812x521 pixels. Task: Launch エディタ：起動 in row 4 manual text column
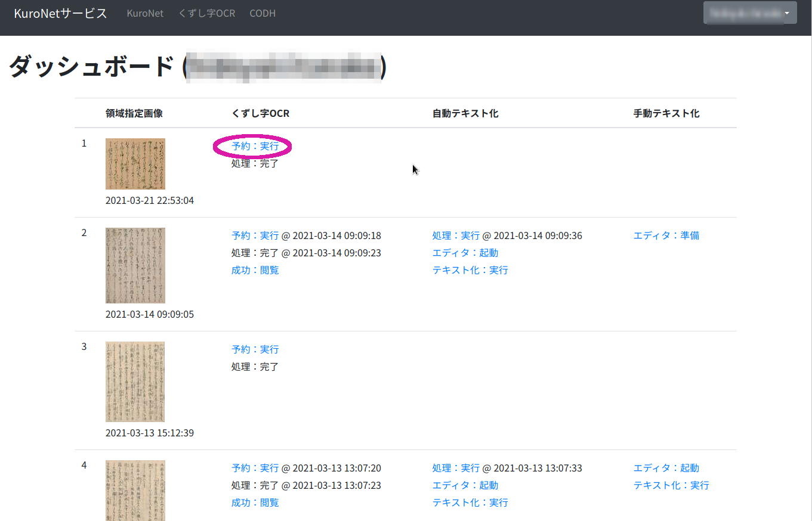(666, 467)
